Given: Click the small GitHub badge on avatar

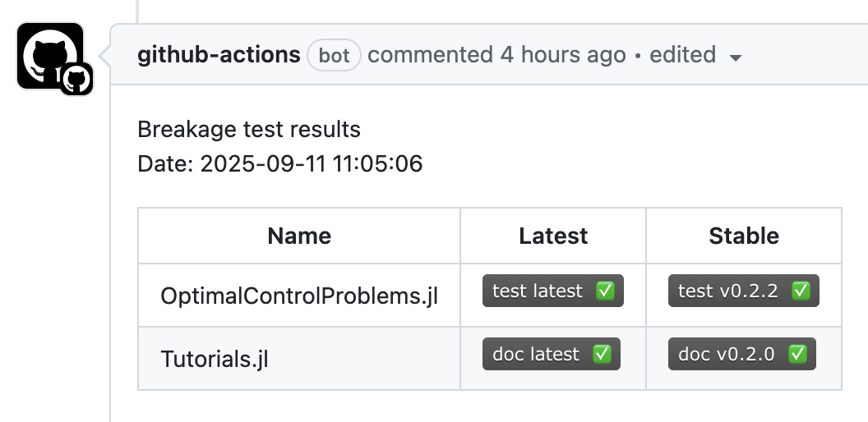Looking at the screenshot, I should [x=76, y=80].
